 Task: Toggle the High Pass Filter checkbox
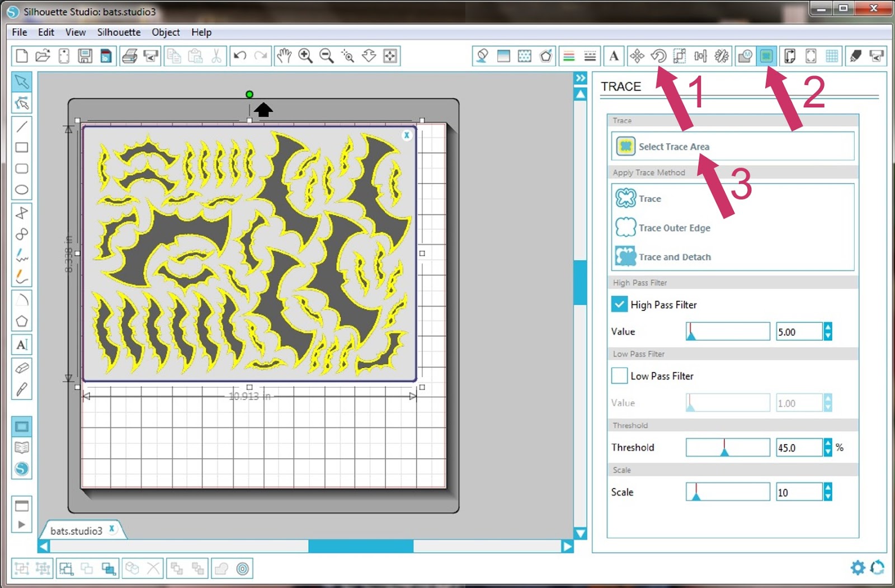click(x=619, y=304)
